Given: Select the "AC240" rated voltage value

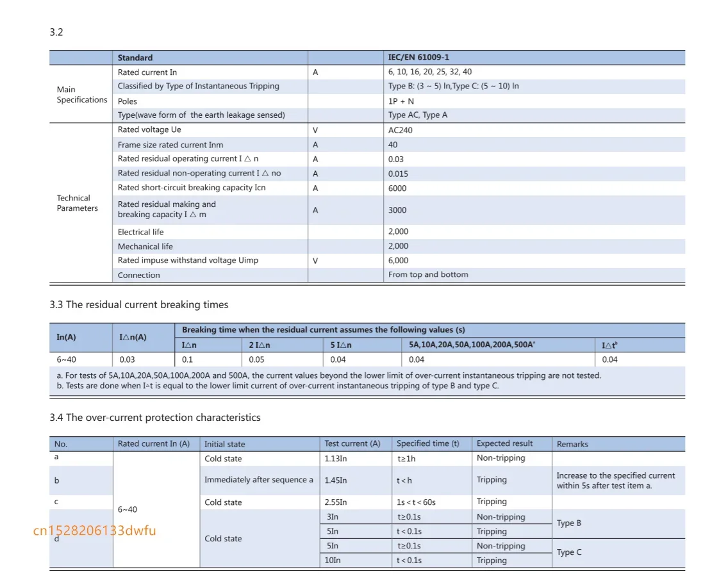Looking at the screenshot, I should coord(400,130).
